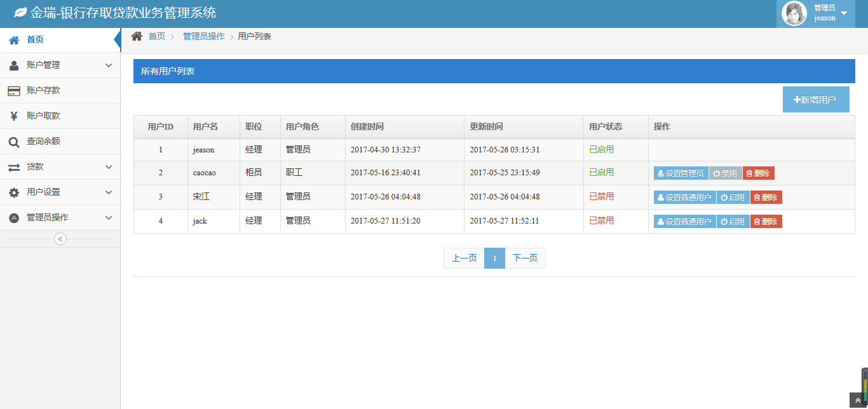Screen dimensions: 868x409
Task: Click the 新增用户 button
Action: pos(816,100)
